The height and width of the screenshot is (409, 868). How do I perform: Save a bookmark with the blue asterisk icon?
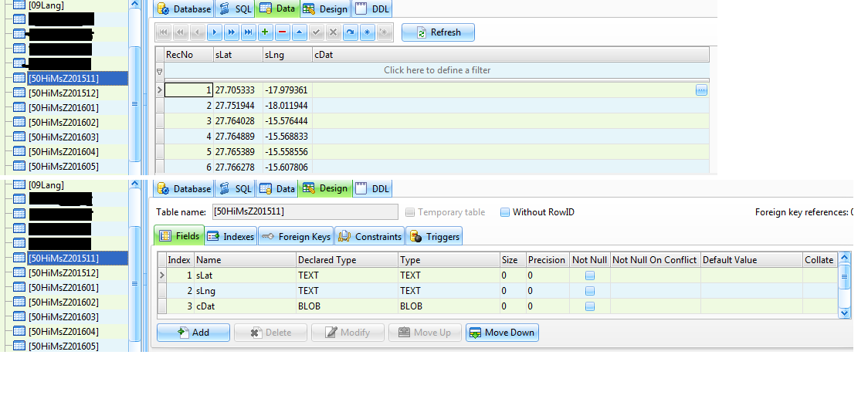pyautogui.click(x=367, y=32)
